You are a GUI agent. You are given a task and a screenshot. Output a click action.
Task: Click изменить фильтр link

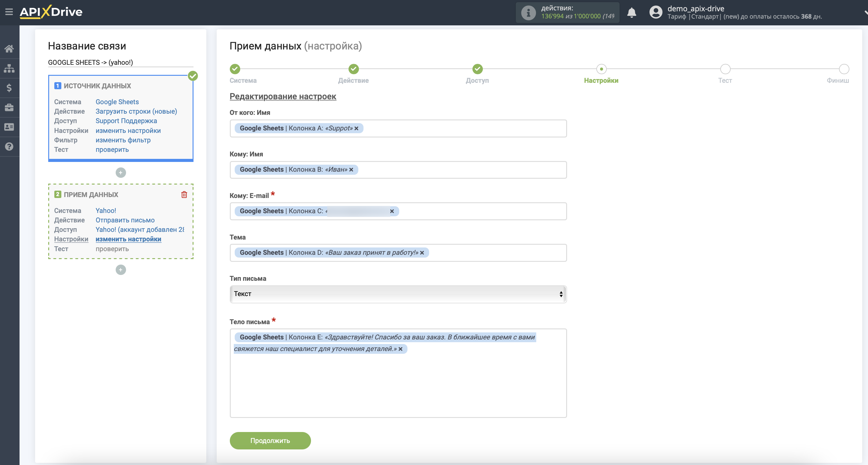coord(123,140)
